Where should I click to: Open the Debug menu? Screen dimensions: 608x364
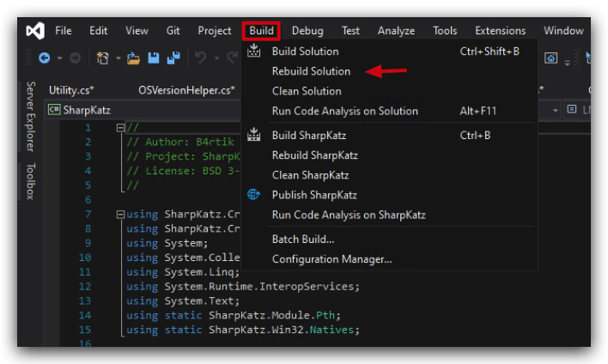tap(307, 31)
